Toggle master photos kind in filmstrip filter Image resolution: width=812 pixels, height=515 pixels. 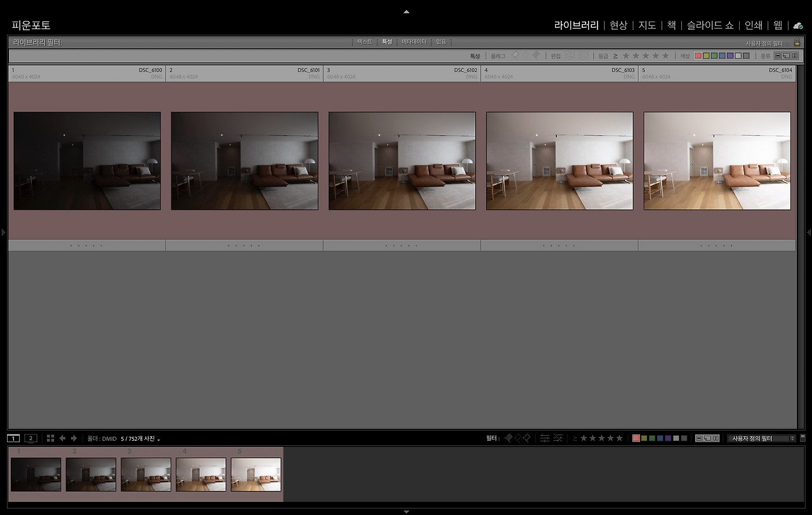point(699,438)
